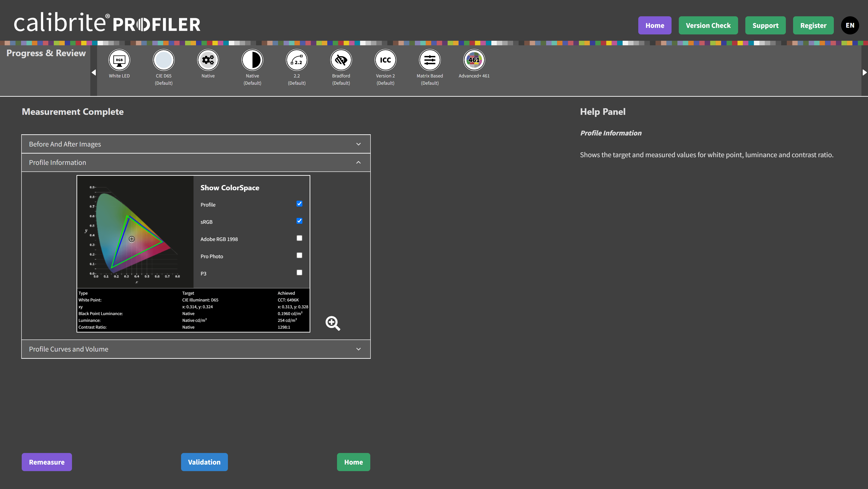Click the Black Point Luminance row label
The height and width of the screenshot is (489, 868).
[100, 314]
